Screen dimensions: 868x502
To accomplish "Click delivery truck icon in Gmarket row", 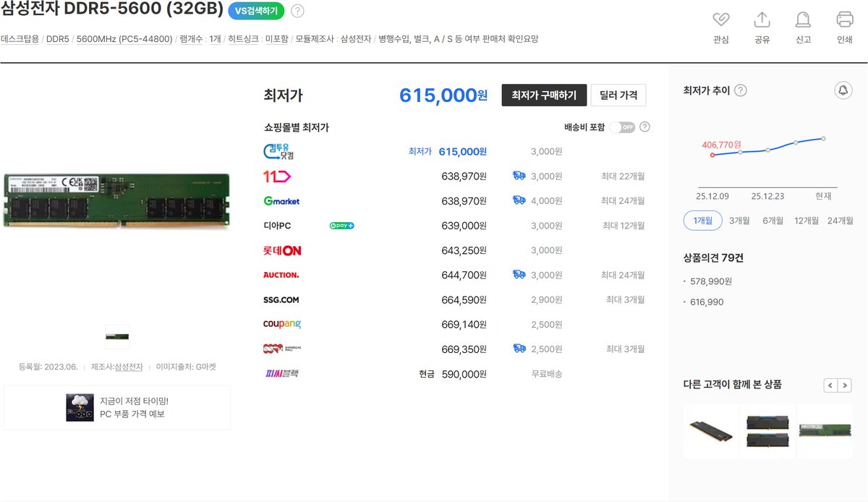I will tap(519, 200).
